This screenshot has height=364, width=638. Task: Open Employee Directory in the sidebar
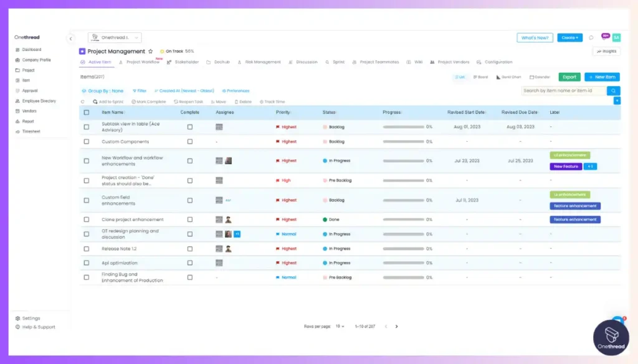point(36,101)
